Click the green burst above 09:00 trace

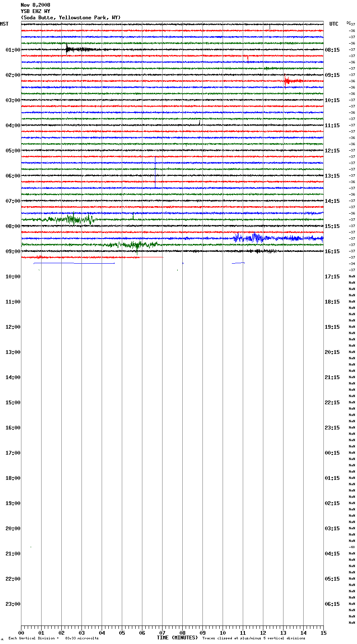tap(134, 245)
